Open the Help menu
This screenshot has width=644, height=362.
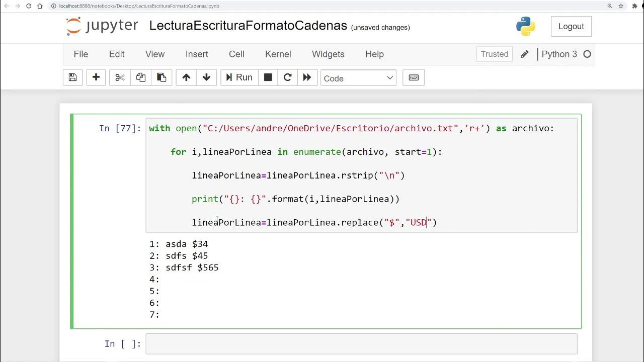(374, 54)
